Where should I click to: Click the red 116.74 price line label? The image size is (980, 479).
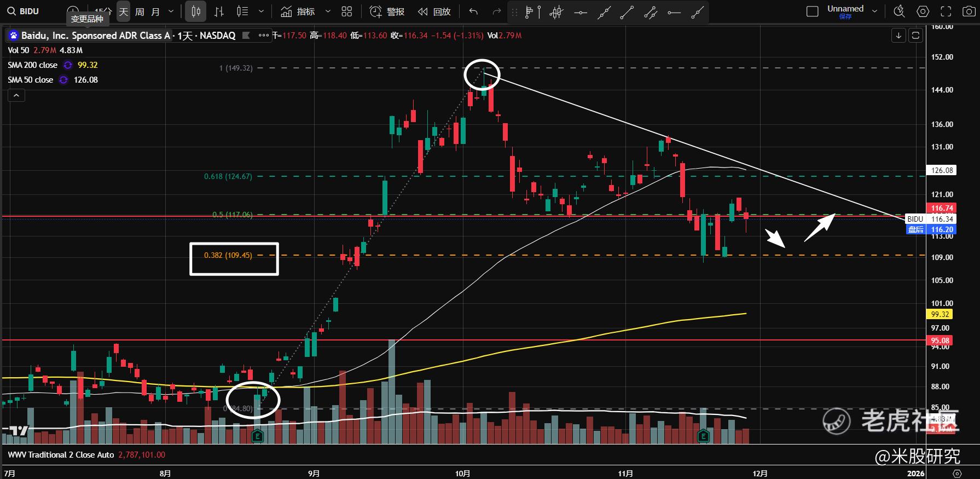pyautogui.click(x=942, y=208)
